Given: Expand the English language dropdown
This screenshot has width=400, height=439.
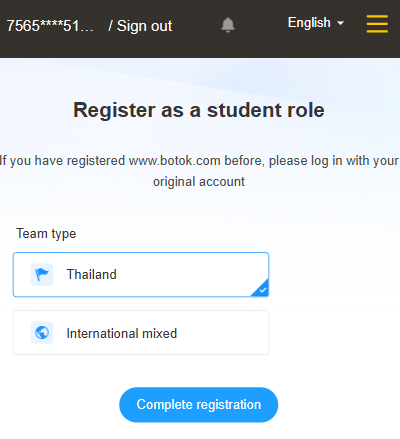Looking at the screenshot, I should (316, 23).
